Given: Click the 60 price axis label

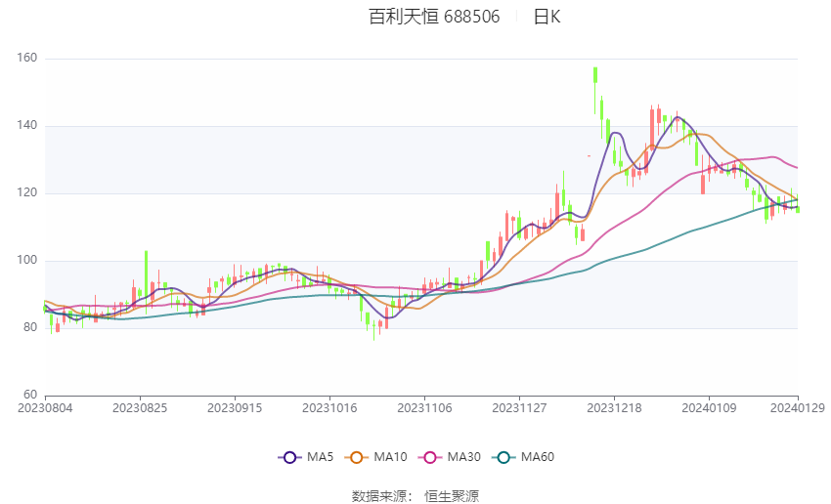Looking at the screenshot, I should (x=30, y=395).
